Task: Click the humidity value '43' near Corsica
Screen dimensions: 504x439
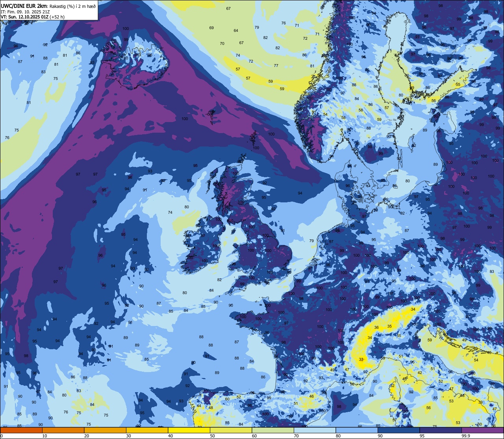Action: [404, 379]
